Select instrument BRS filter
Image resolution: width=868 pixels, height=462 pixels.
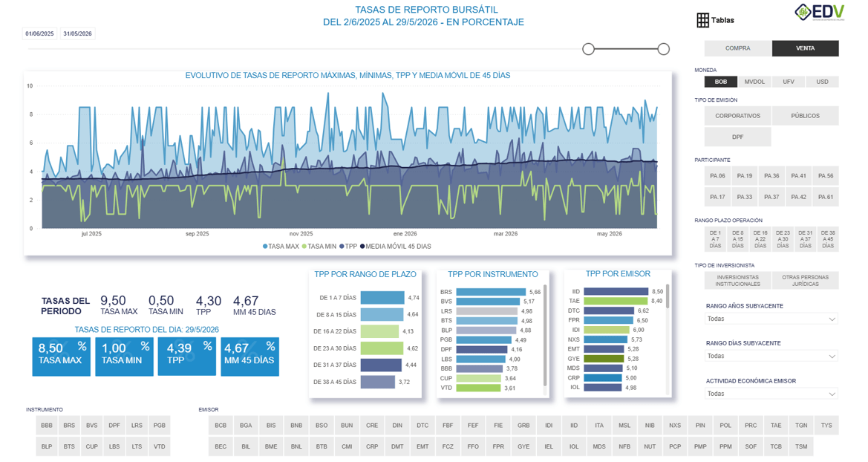[69, 426]
